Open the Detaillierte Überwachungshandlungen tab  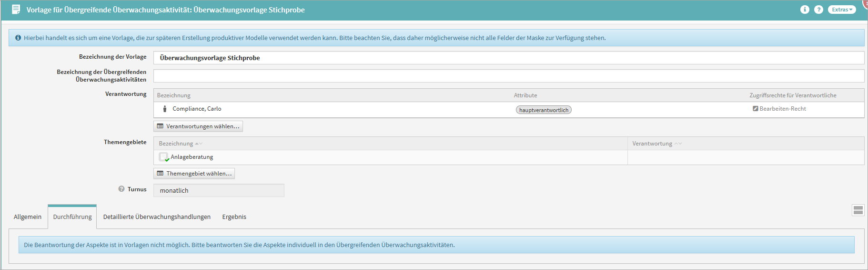[157, 217]
